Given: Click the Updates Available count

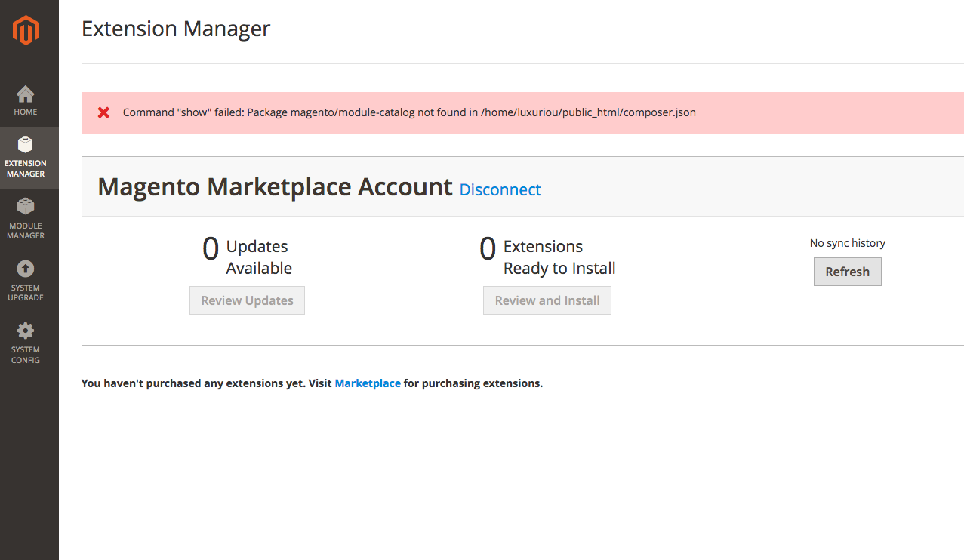Looking at the screenshot, I should point(211,249).
